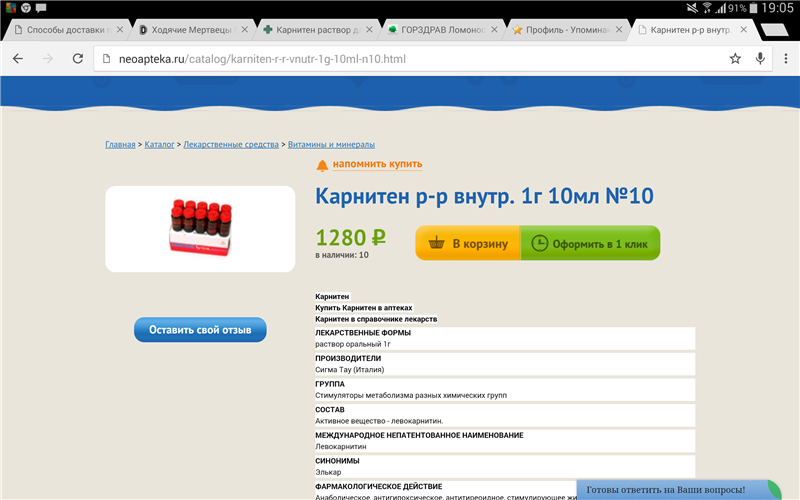The width and height of the screenshot is (800, 500).
Task: Close the 'Ходячие Мертвецы' tab
Action: pyautogui.click(x=245, y=30)
